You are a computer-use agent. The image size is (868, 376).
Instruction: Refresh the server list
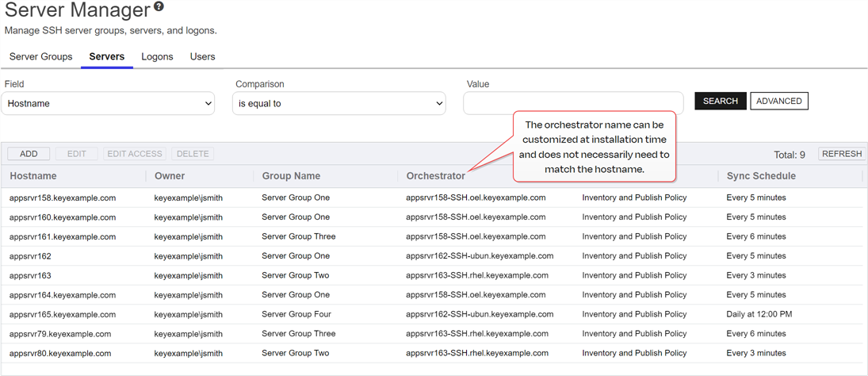(x=841, y=154)
